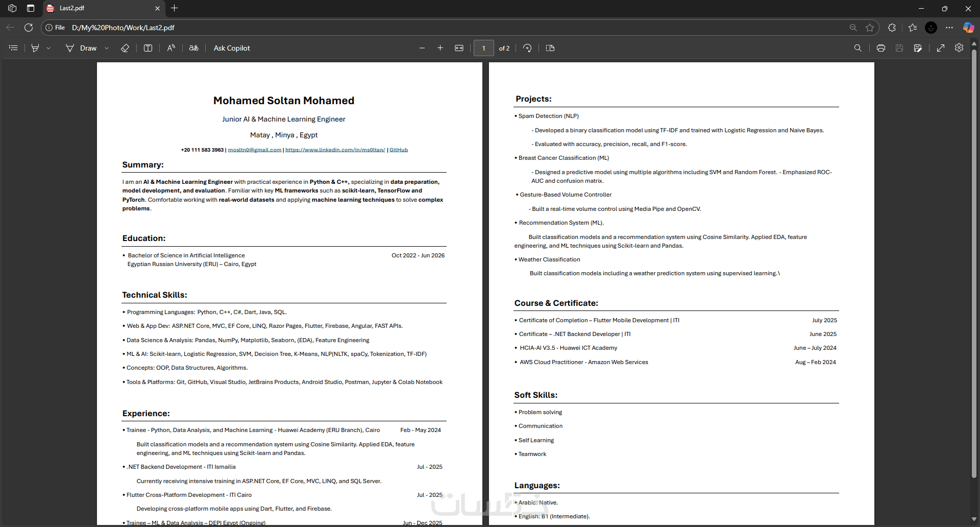The width and height of the screenshot is (980, 527).
Task: Toggle Fit to width view
Action: click(x=459, y=48)
